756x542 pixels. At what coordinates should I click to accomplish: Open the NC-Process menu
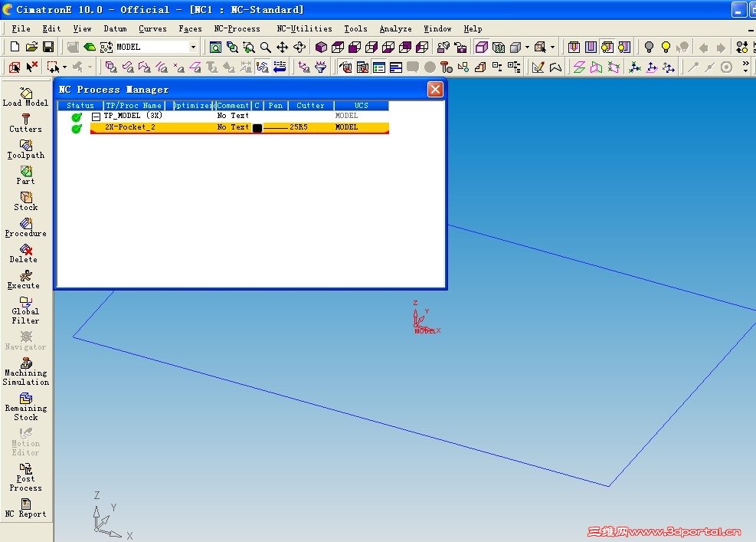click(237, 28)
